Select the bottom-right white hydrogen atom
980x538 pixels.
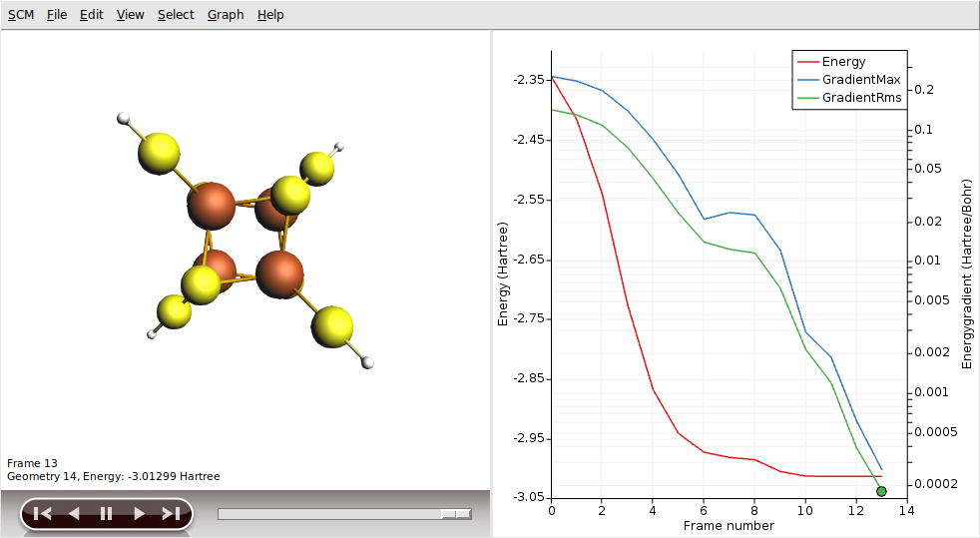click(x=368, y=362)
